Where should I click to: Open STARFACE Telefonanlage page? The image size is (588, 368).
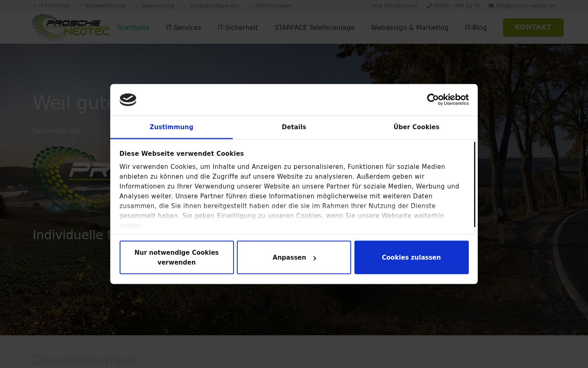coord(314,27)
